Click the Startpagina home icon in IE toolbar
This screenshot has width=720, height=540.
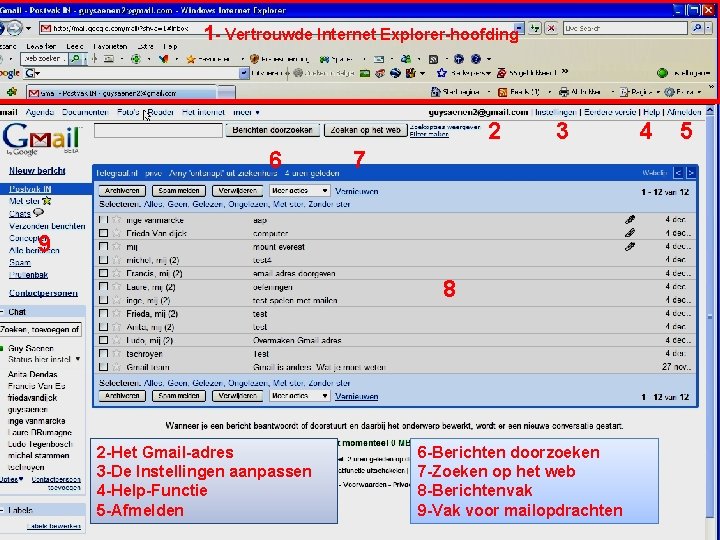click(x=435, y=92)
